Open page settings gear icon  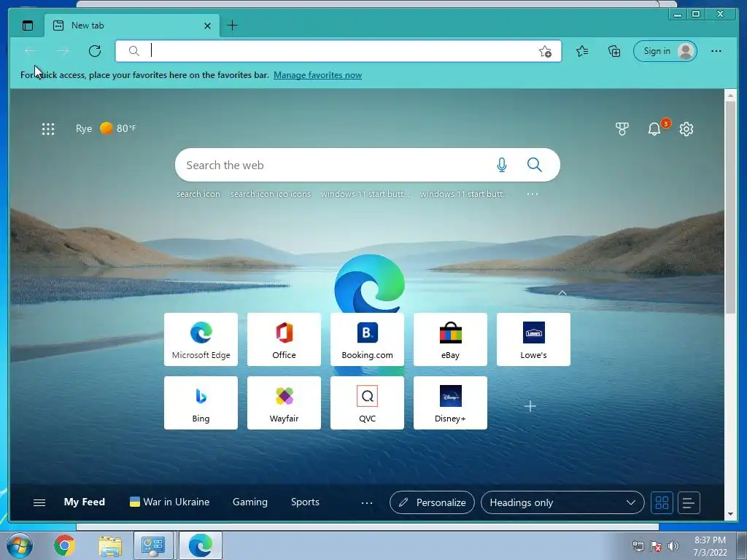point(686,129)
